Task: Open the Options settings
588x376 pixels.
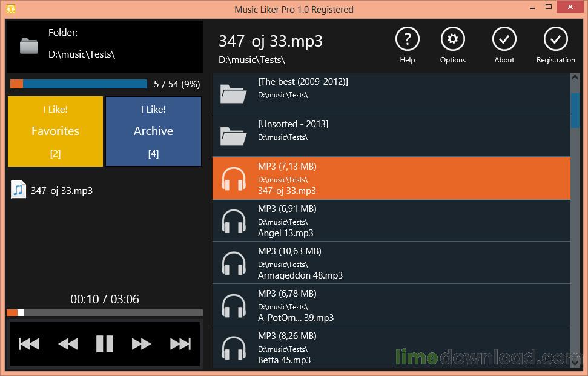Action: pyautogui.click(x=452, y=38)
